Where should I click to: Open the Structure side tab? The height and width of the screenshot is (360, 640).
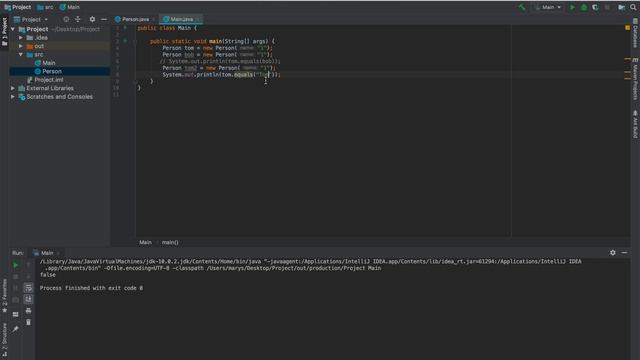click(x=4, y=340)
